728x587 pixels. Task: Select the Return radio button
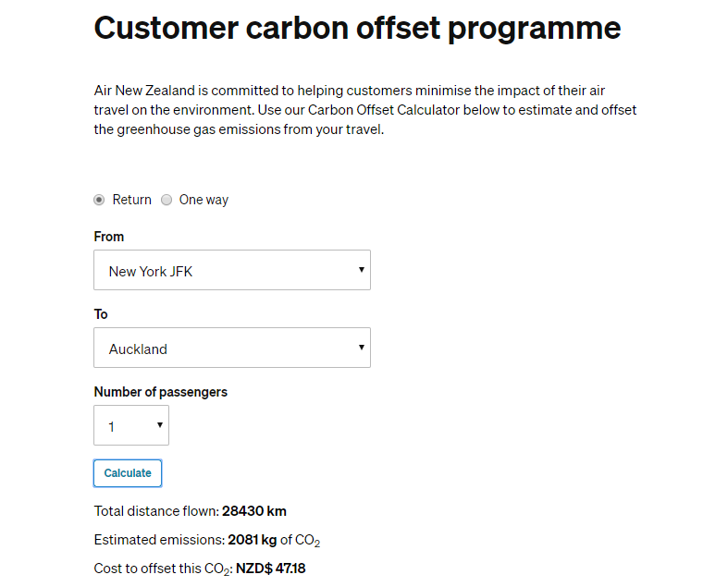[99, 200]
